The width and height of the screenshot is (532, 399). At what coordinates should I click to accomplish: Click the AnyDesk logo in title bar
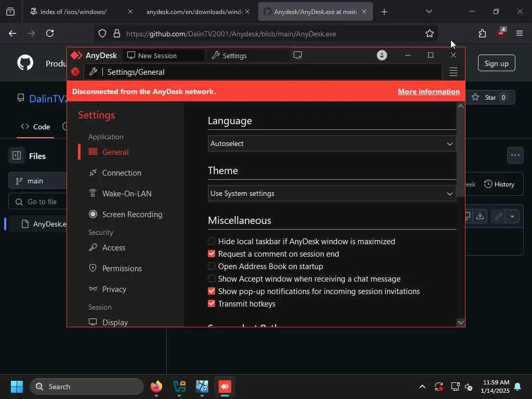point(76,55)
